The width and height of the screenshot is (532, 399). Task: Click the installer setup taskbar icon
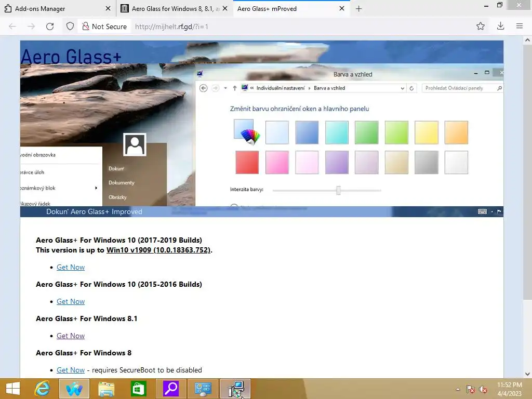pyautogui.click(x=235, y=389)
